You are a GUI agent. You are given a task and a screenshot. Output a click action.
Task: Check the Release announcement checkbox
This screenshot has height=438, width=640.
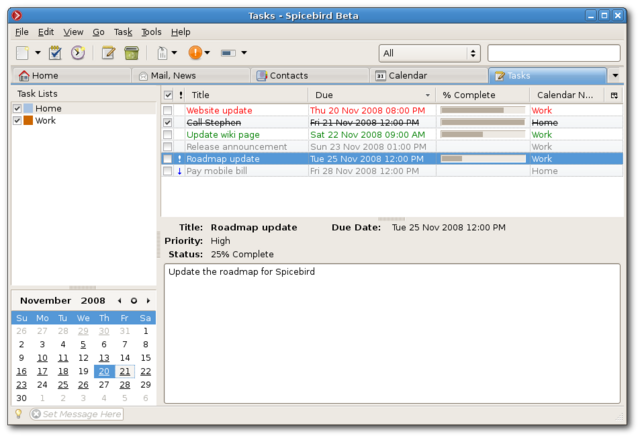tap(167, 147)
